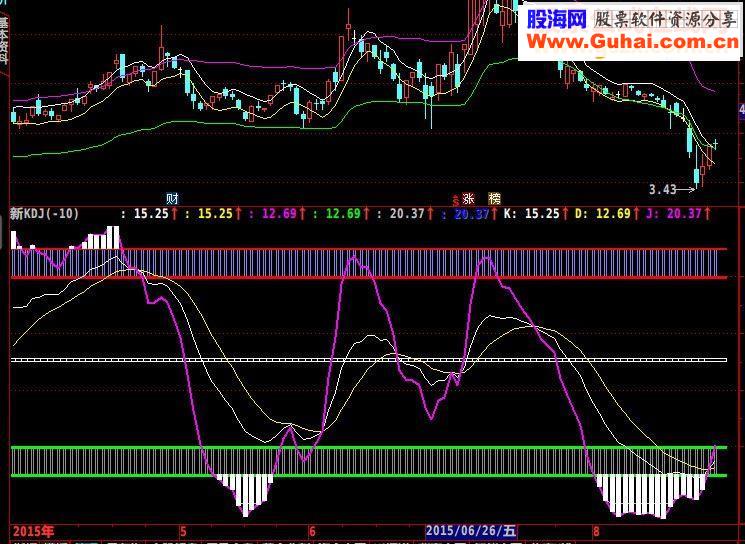Click the yellow 15.25 value in KDJ header
The image size is (745, 544).
click(215, 214)
